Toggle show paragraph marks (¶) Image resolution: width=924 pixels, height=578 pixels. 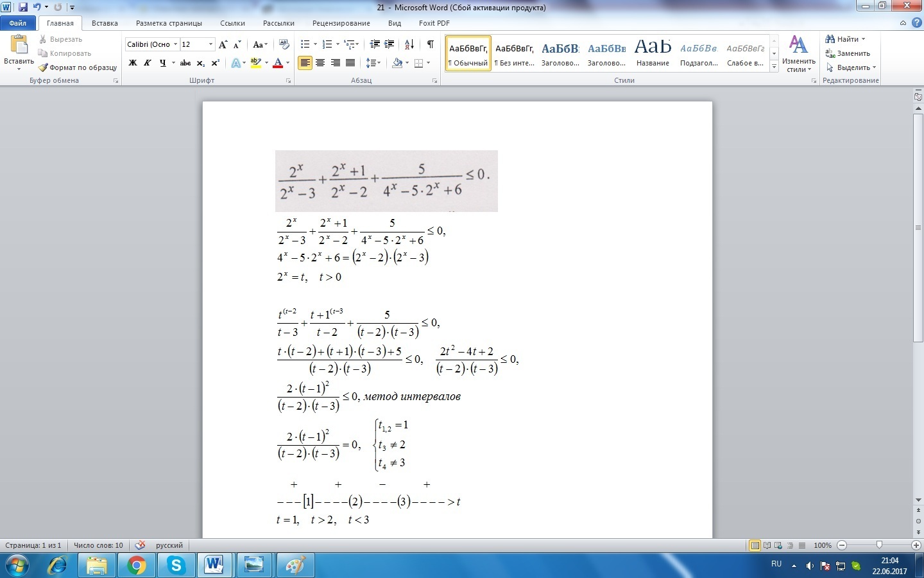click(430, 44)
